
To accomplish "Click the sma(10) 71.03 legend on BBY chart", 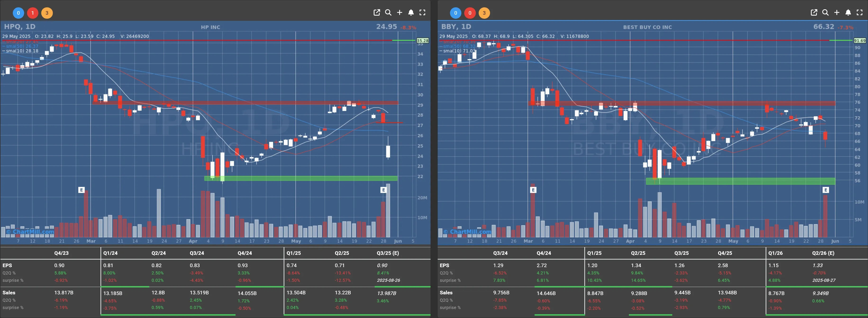I will 458,51.
